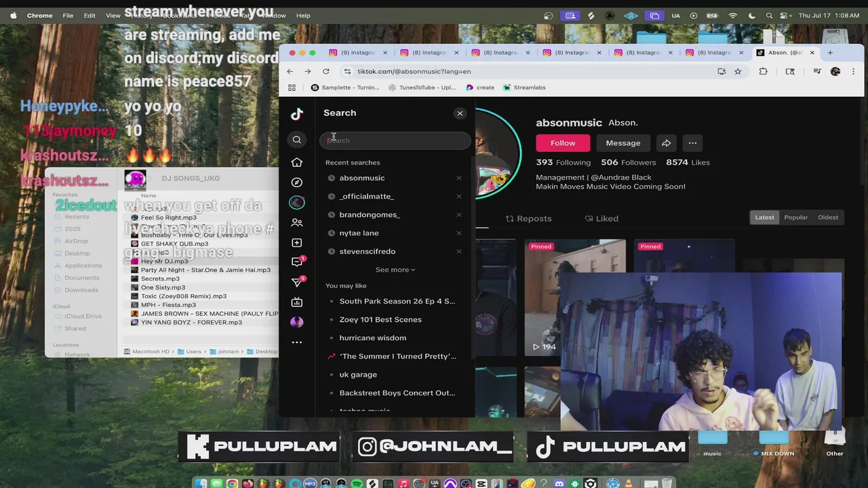
Task: Select Oldest sort option
Action: (x=828, y=218)
